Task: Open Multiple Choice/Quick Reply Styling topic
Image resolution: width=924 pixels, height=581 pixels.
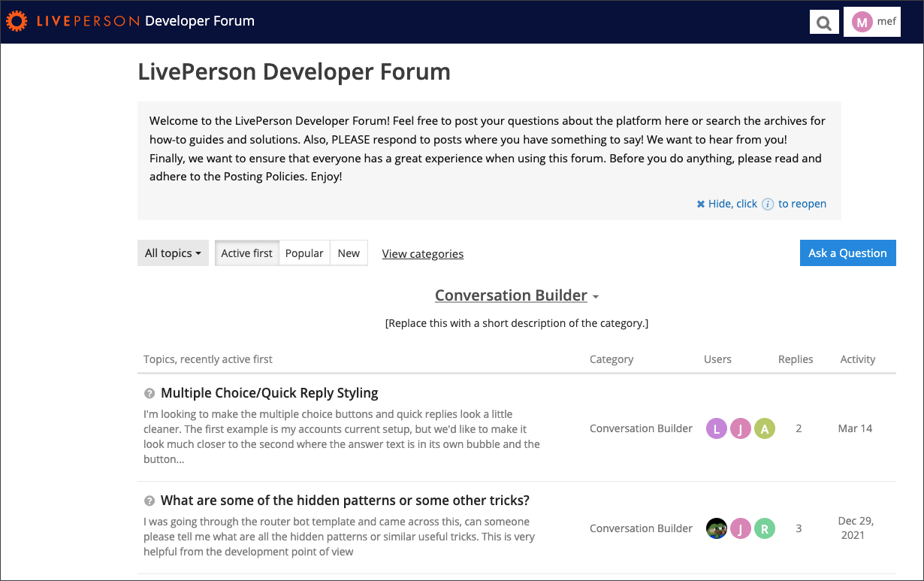Action: point(270,393)
